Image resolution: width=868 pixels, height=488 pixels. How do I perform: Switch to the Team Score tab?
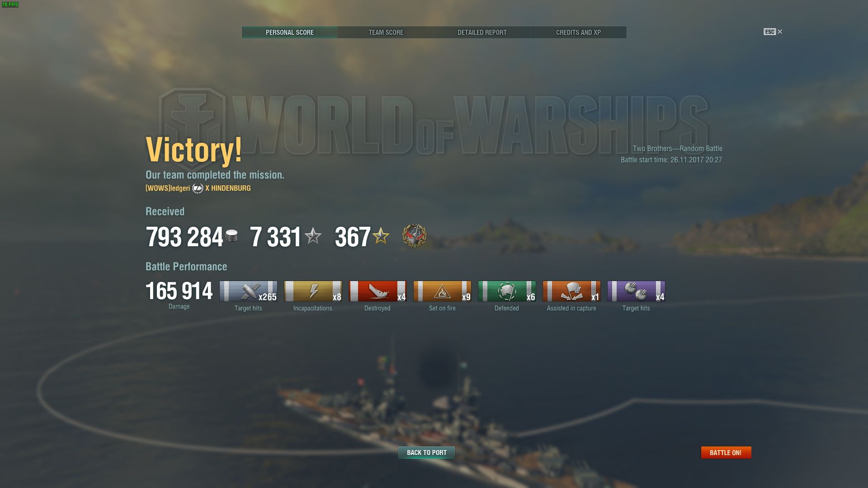tap(386, 33)
